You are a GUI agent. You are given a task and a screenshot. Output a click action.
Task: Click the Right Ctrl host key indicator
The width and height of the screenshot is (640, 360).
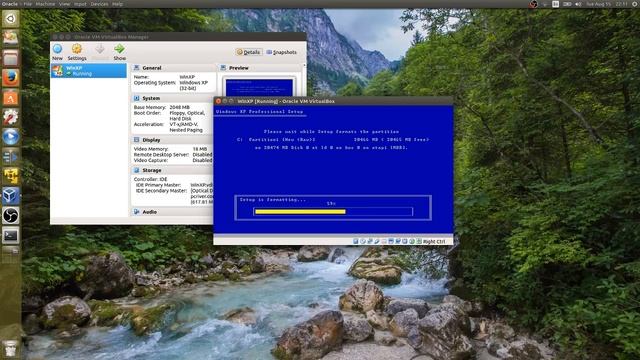(x=434, y=242)
